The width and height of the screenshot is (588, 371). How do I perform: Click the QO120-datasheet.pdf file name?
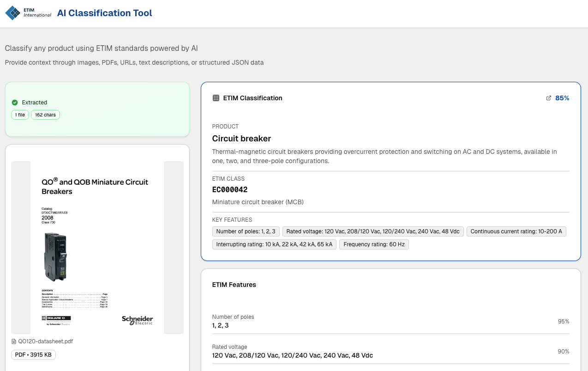pyautogui.click(x=45, y=341)
